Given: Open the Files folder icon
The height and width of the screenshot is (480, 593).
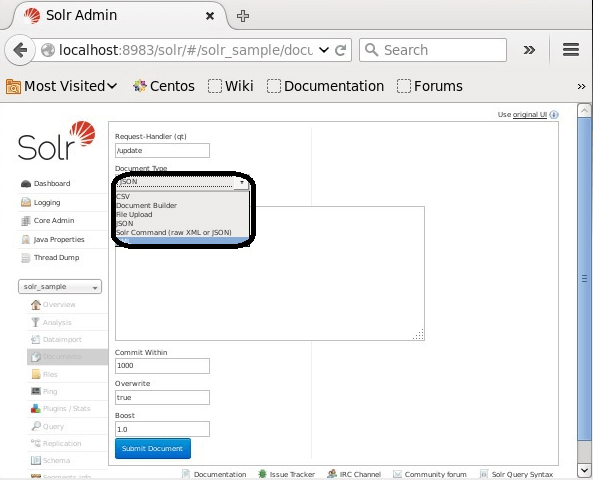Looking at the screenshot, I should [x=36, y=374].
